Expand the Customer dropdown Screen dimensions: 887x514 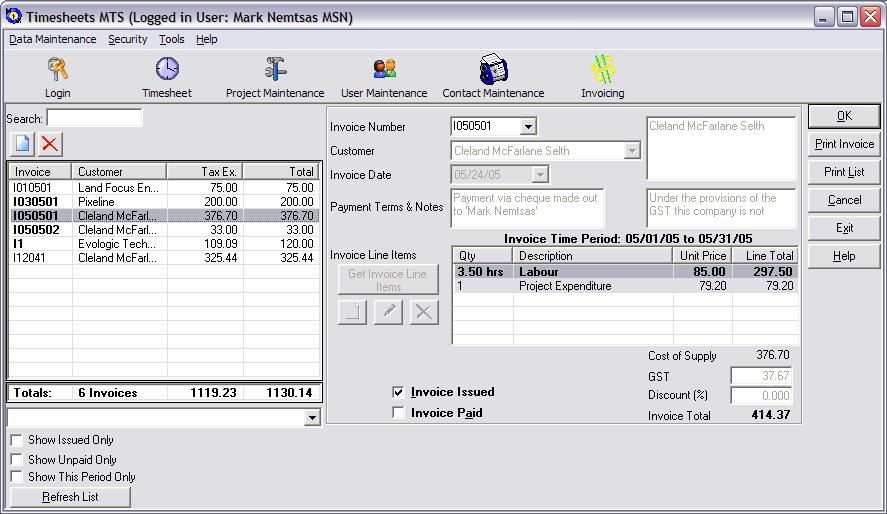tap(632, 150)
